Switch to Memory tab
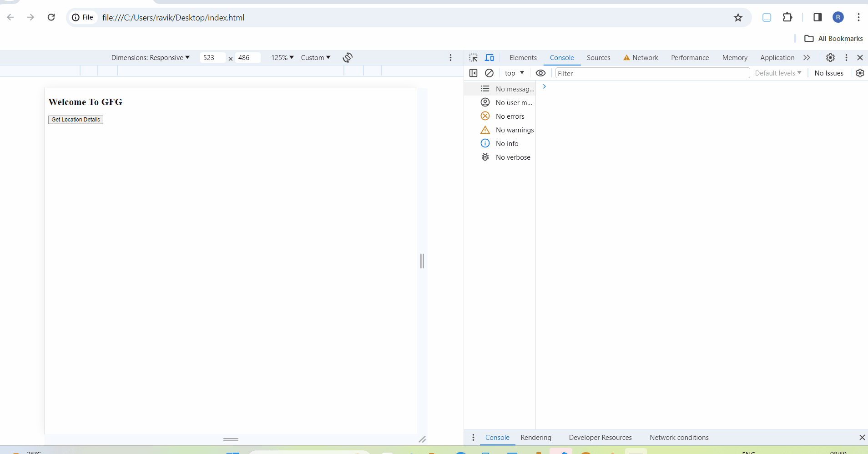868x454 pixels. point(735,58)
